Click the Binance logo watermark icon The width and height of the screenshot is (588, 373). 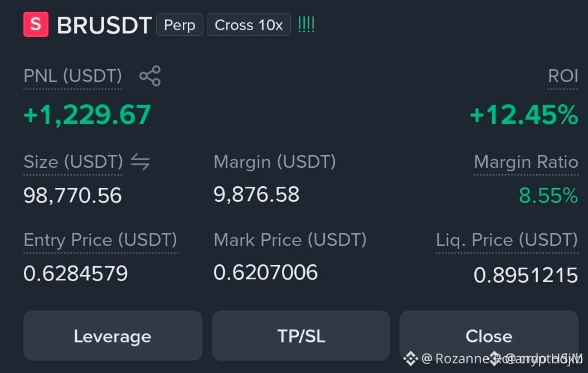(411, 359)
